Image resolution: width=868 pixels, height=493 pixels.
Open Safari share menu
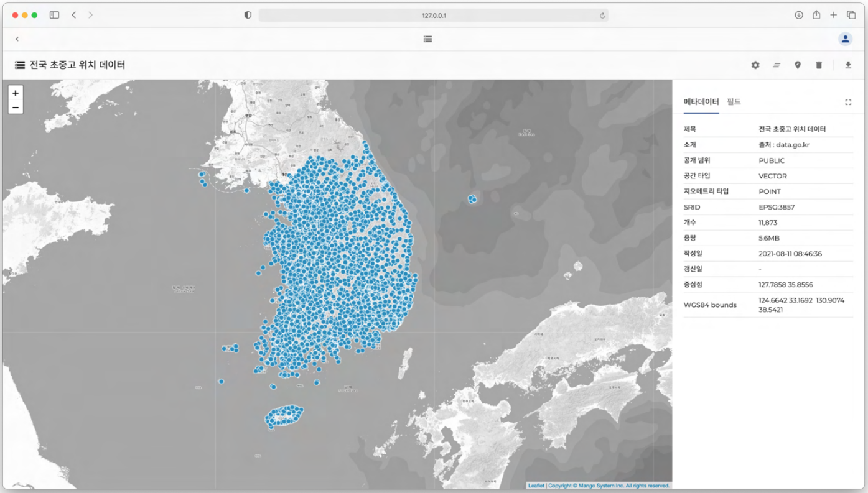(x=816, y=15)
